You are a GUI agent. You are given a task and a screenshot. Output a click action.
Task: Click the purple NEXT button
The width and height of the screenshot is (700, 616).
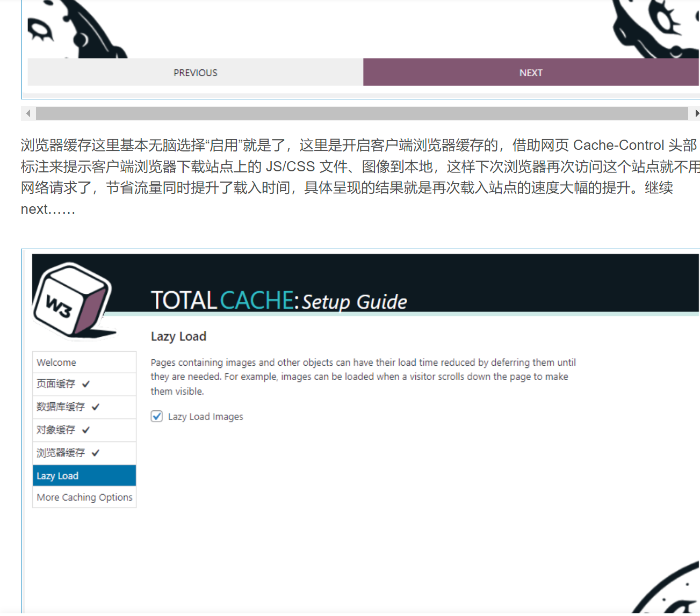pos(531,73)
